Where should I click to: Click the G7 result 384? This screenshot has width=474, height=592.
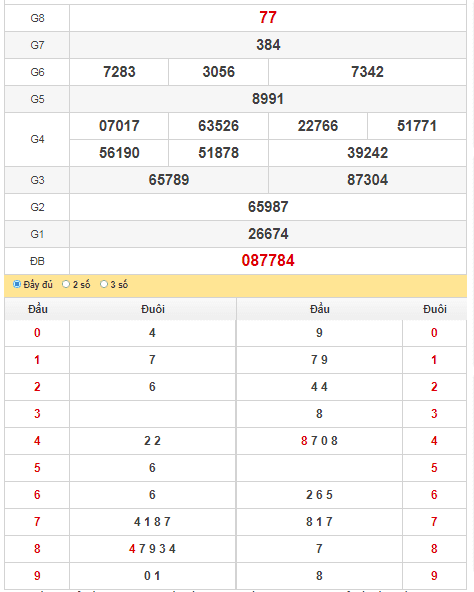[268, 45]
